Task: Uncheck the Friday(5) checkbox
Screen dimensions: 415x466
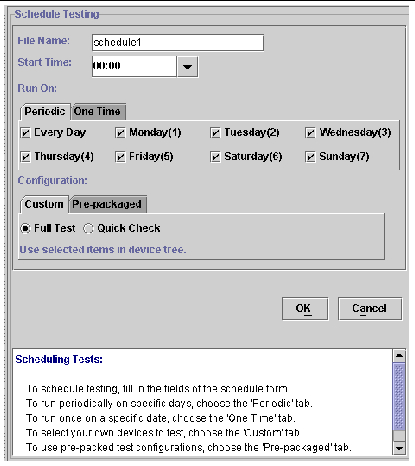Action: pos(120,157)
